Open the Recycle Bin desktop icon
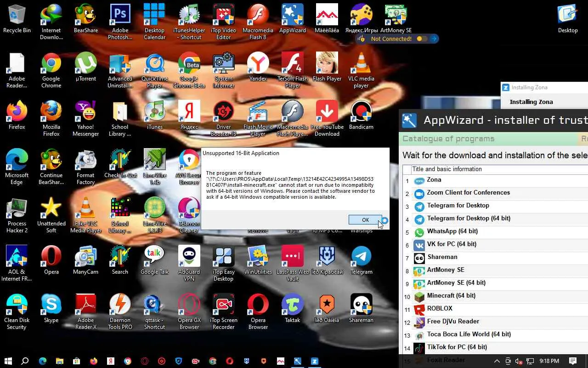Image resolution: width=588 pixels, height=368 pixels. coord(17,19)
